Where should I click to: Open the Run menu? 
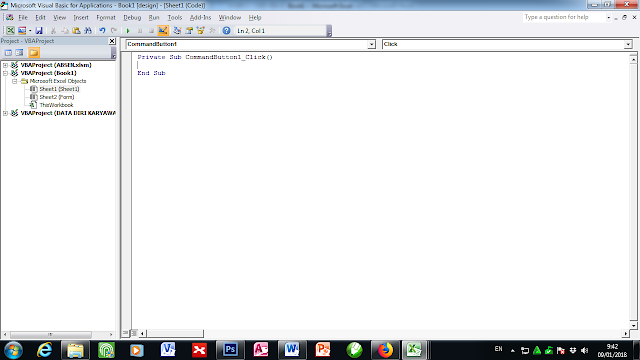tap(154, 18)
